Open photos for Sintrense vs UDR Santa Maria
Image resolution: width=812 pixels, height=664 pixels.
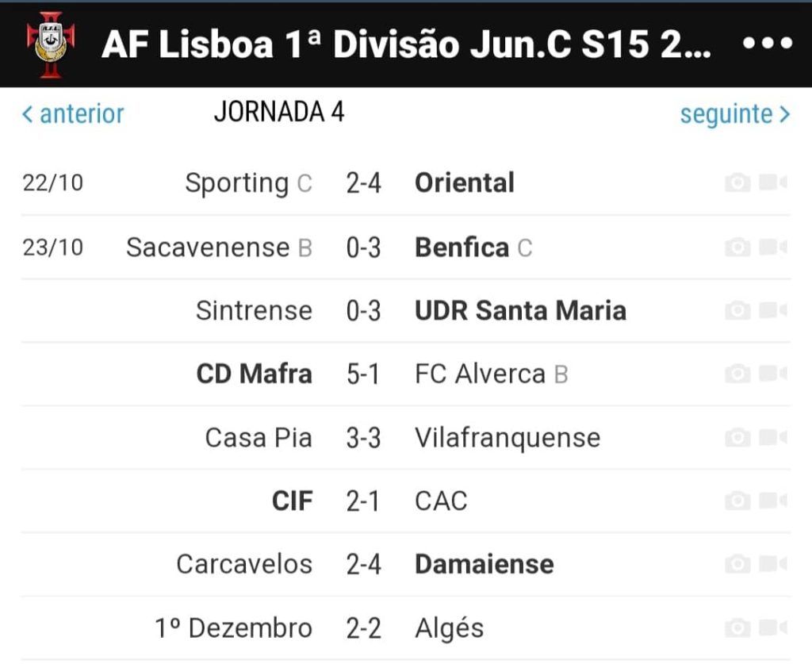click(x=738, y=311)
